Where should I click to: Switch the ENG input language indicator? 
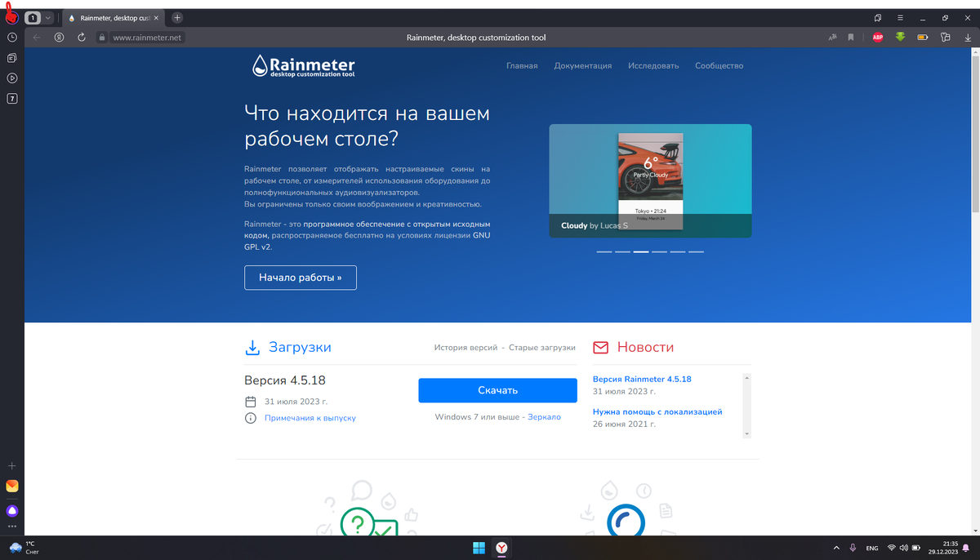872,547
